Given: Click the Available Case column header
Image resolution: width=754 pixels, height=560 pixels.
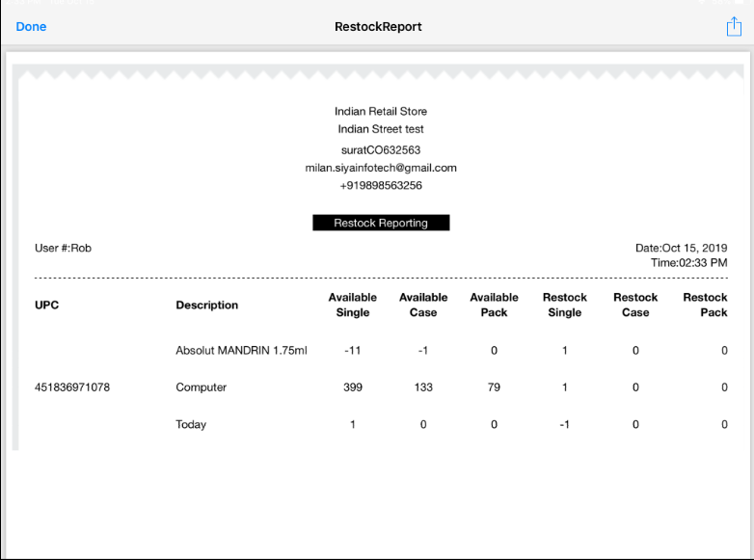Looking at the screenshot, I should point(423,305).
